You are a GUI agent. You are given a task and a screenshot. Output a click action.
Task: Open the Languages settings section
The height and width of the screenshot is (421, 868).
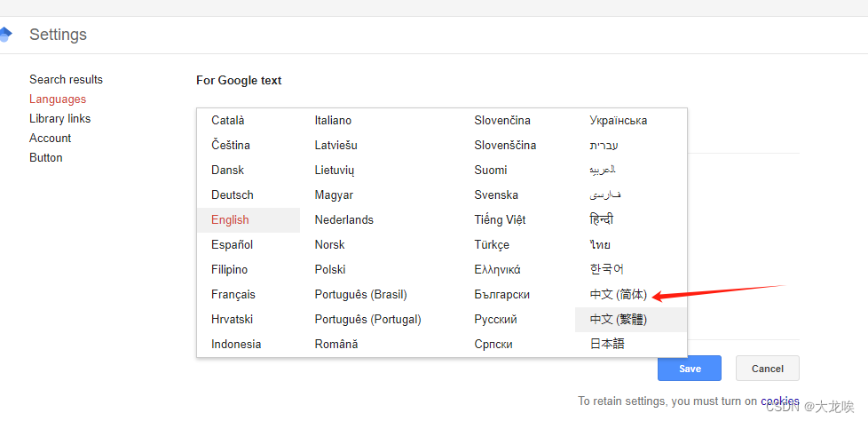(x=58, y=99)
